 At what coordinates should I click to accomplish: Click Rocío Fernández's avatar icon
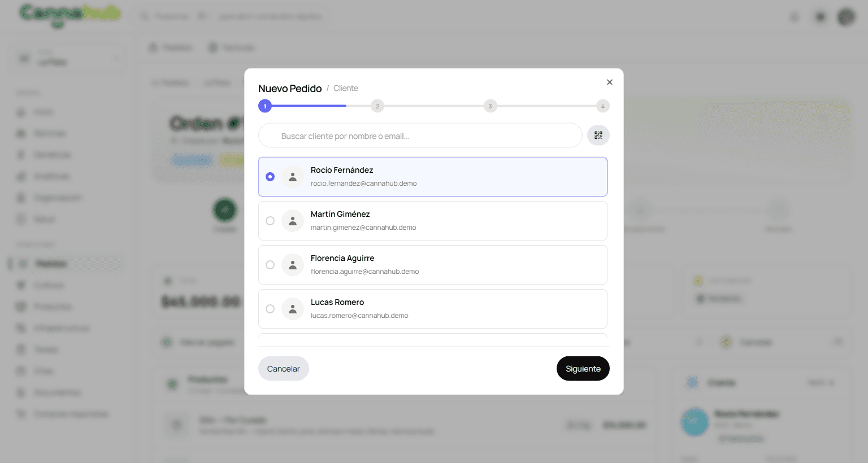pyautogui.click(x=293, y=177)
